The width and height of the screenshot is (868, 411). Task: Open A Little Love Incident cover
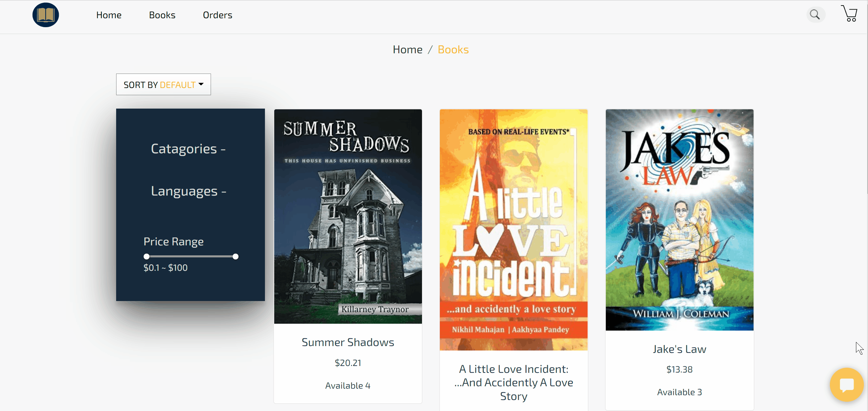(513, 230)
